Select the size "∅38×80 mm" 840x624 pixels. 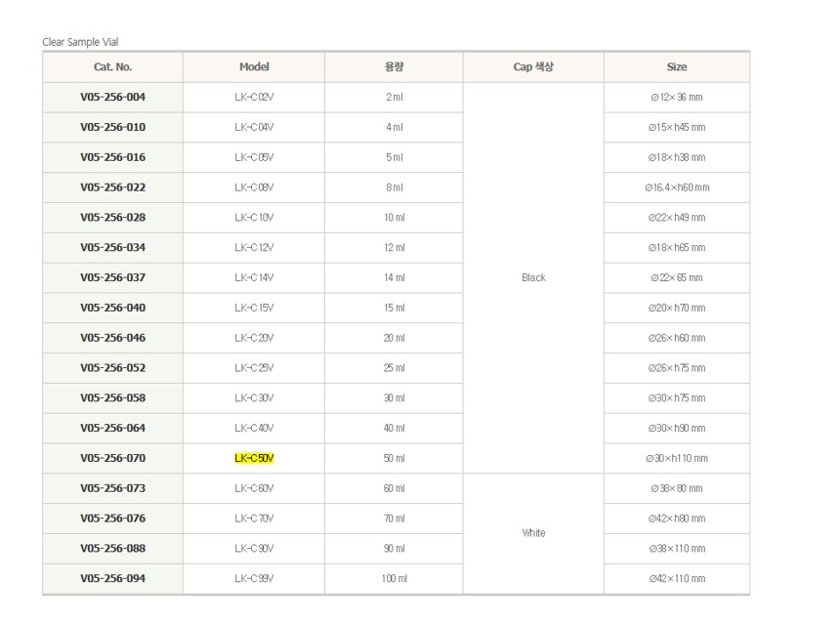pos(677,488)
